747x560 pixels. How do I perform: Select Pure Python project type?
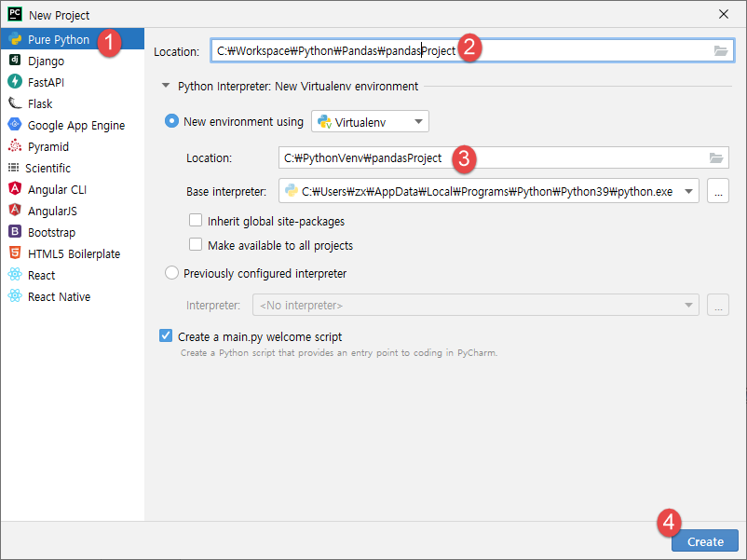coord(73,39)
